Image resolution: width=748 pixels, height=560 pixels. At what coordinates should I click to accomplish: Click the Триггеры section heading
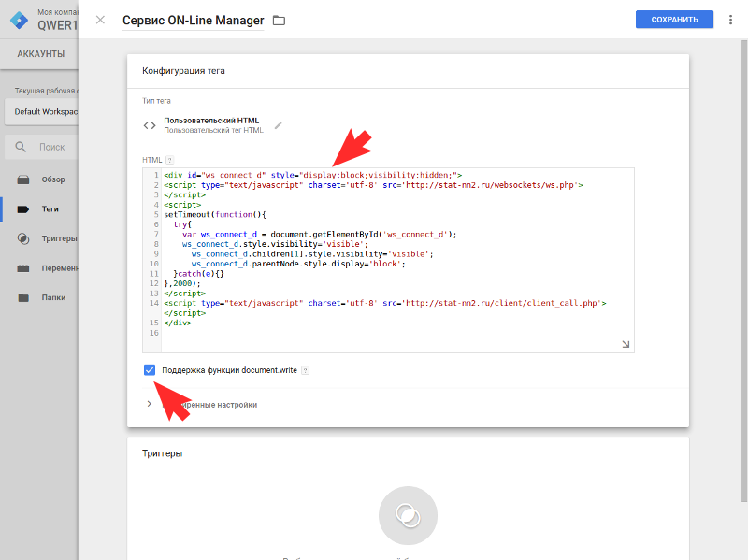[x=162, y=453]
